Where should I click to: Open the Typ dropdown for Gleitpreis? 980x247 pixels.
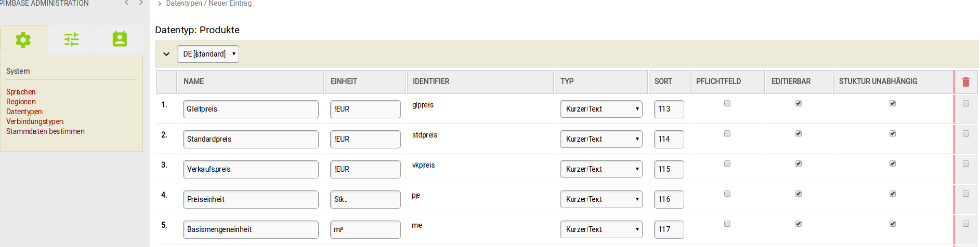(x=600, y=109)
